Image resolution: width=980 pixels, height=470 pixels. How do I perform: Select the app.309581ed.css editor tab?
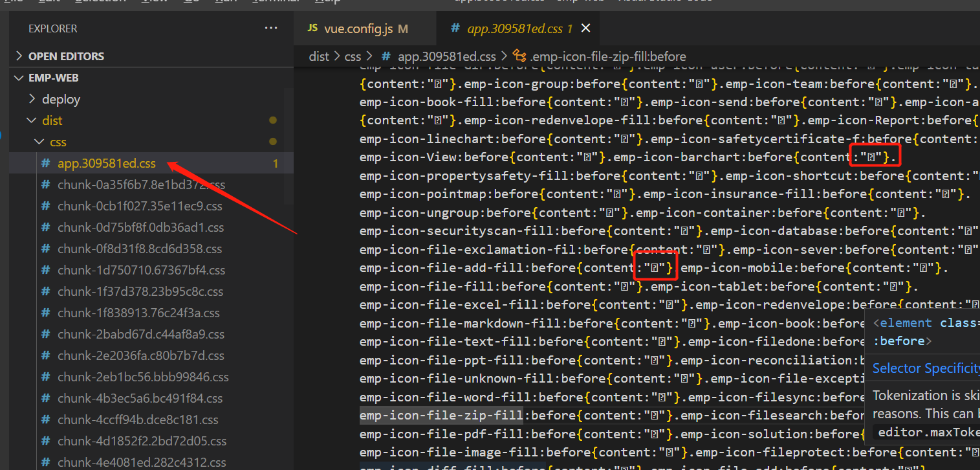pyautogui.click(x=514, y=28)
